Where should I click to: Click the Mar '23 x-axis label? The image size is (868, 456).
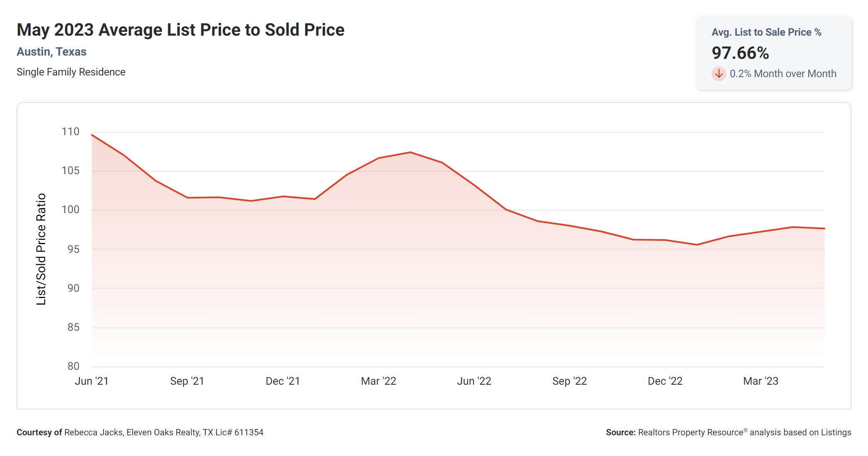click(x=761, y=381)
